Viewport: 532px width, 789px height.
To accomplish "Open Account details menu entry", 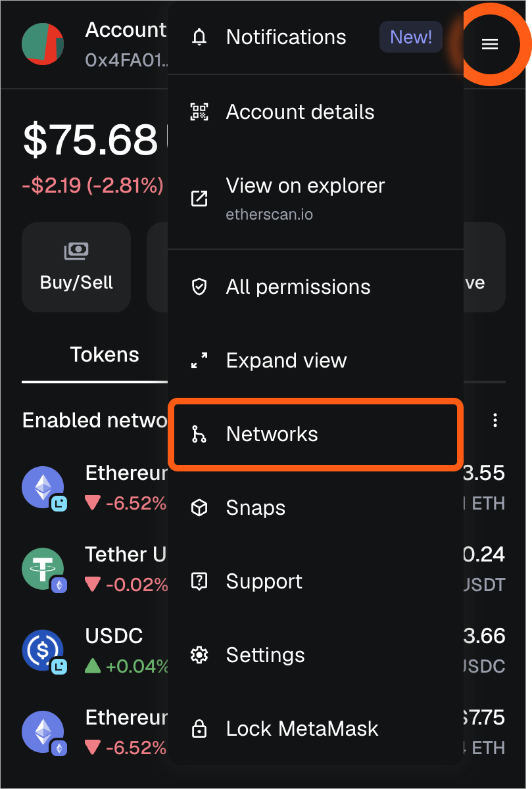I will (300, 112).
